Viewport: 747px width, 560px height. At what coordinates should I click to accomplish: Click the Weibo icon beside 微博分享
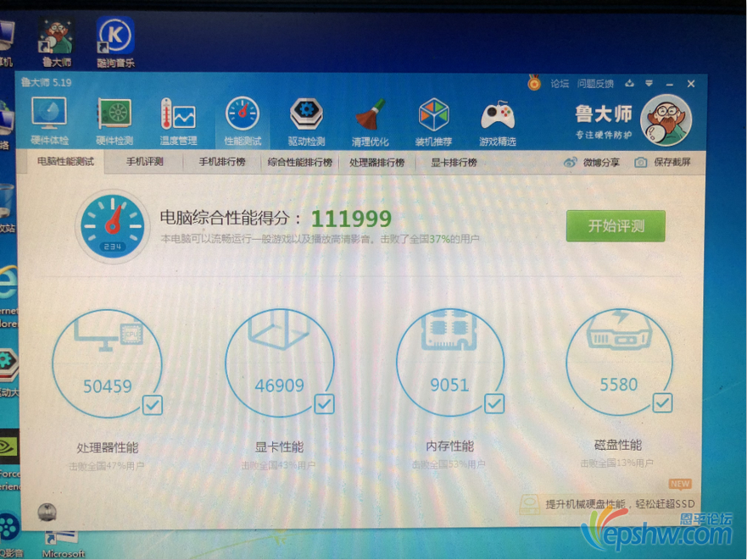[x=570, y=162]
